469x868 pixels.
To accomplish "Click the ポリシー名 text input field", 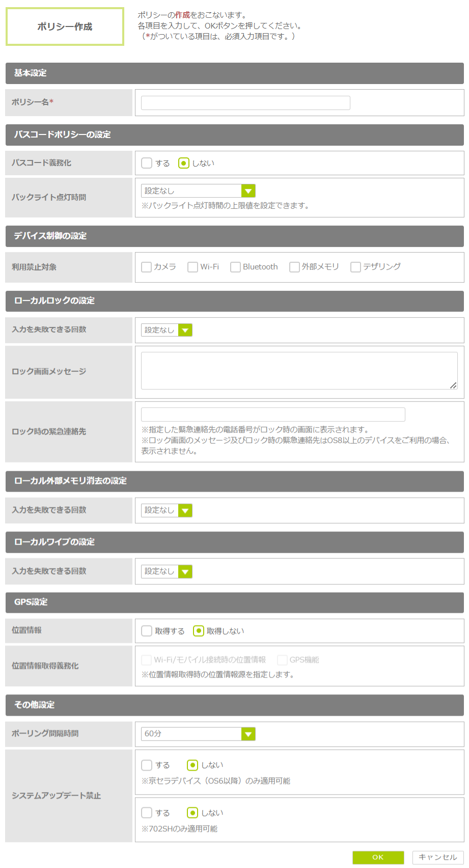I will click(245, 103).
